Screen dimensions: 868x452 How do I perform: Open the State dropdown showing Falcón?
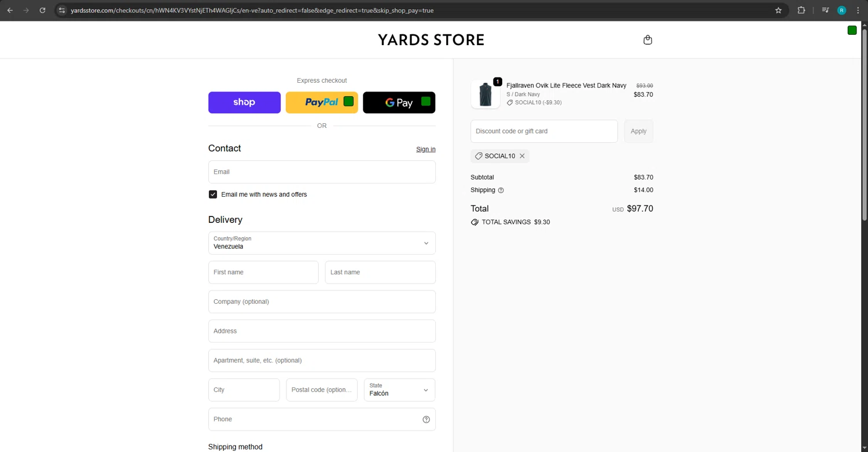point(399,390)
